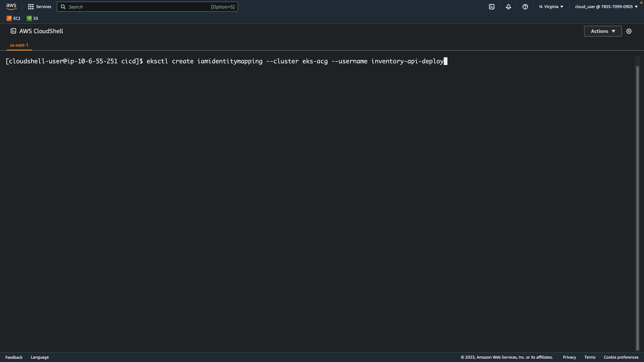Open the Language selector in footer
Screen dimensions: 644x362
[x=40, y=357]
